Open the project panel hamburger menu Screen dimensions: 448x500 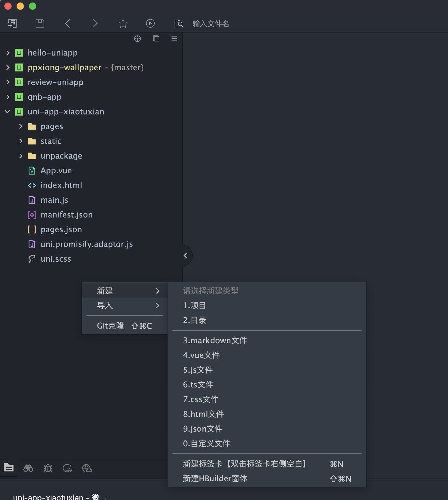point(174,39)
